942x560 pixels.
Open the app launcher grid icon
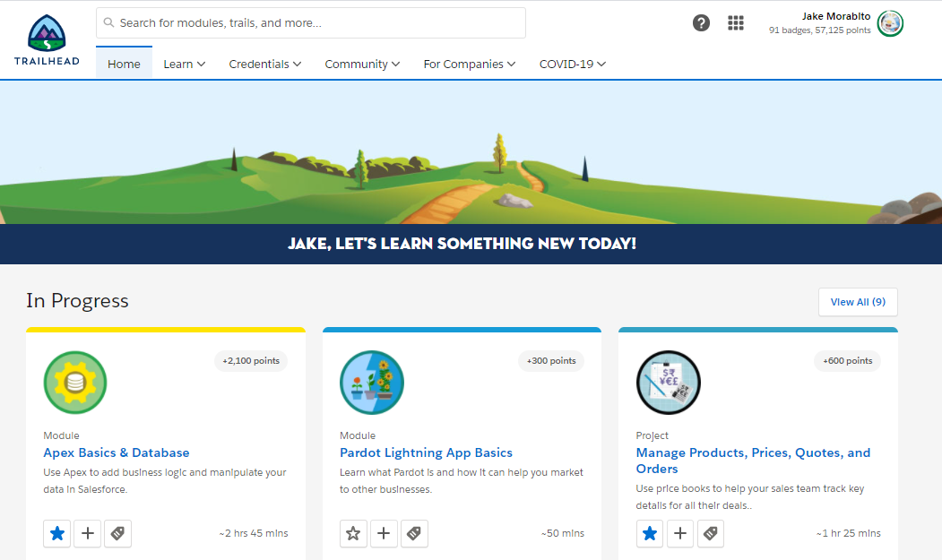(736, 22)
